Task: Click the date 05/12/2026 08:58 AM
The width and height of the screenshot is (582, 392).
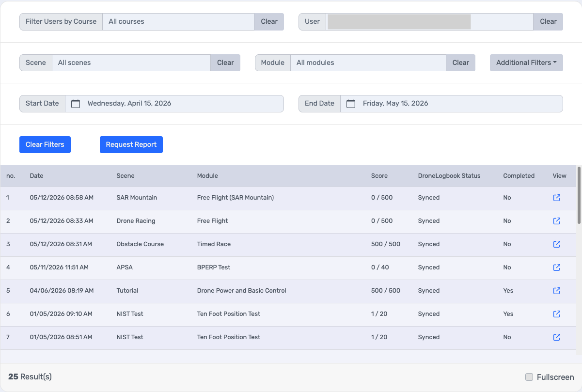Action: [62, 198]
